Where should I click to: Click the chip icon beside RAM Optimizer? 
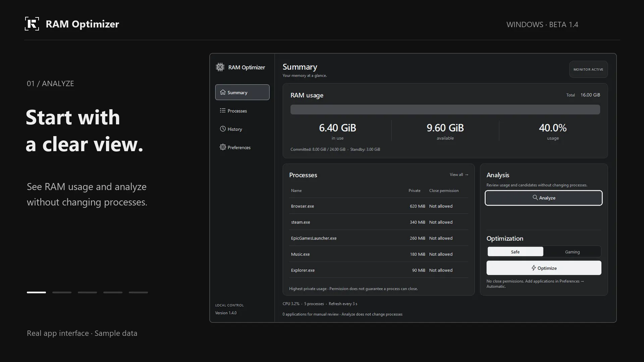click(x=220, y=67)
